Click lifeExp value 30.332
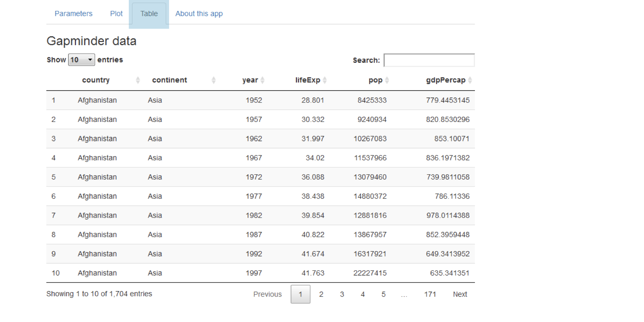 pos(313,120)
